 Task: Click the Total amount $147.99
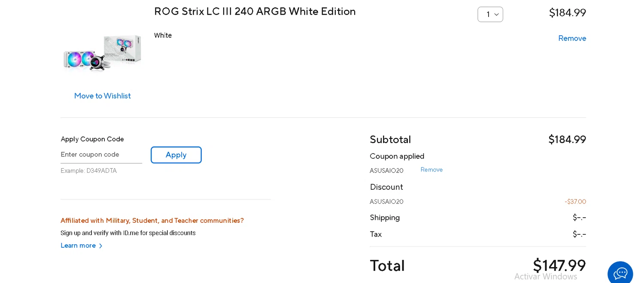click(x=559, y=265)
